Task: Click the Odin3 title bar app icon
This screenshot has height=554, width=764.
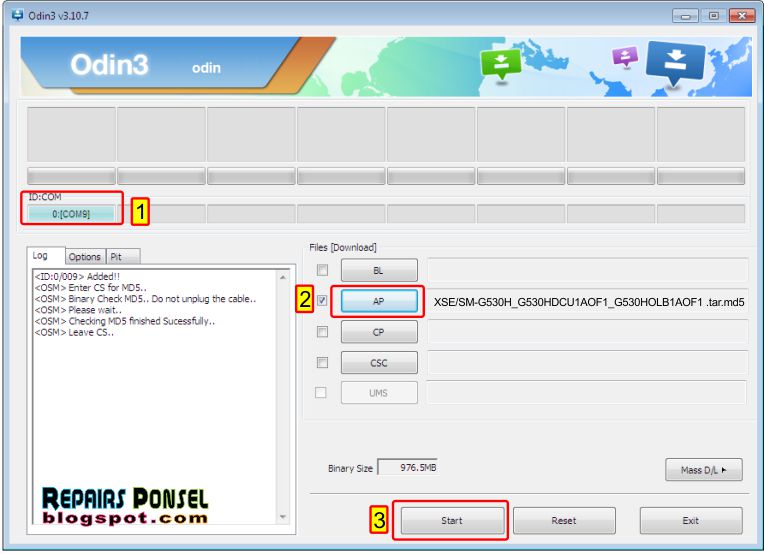Action: (x=17, y=16)
